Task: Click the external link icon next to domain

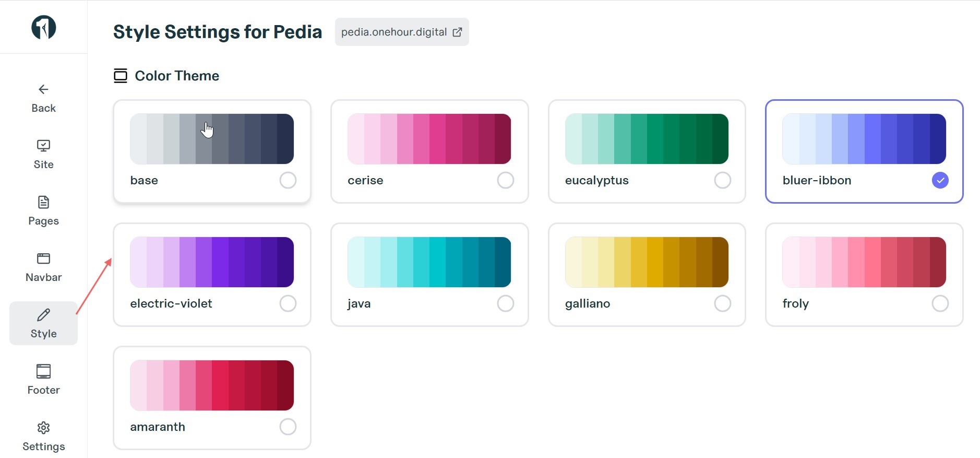Action: (458, 32)
